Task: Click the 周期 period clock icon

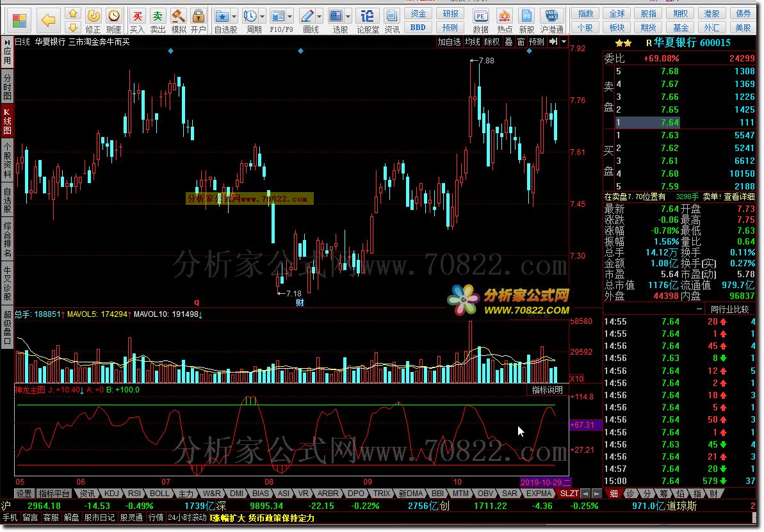Action: 250,17
